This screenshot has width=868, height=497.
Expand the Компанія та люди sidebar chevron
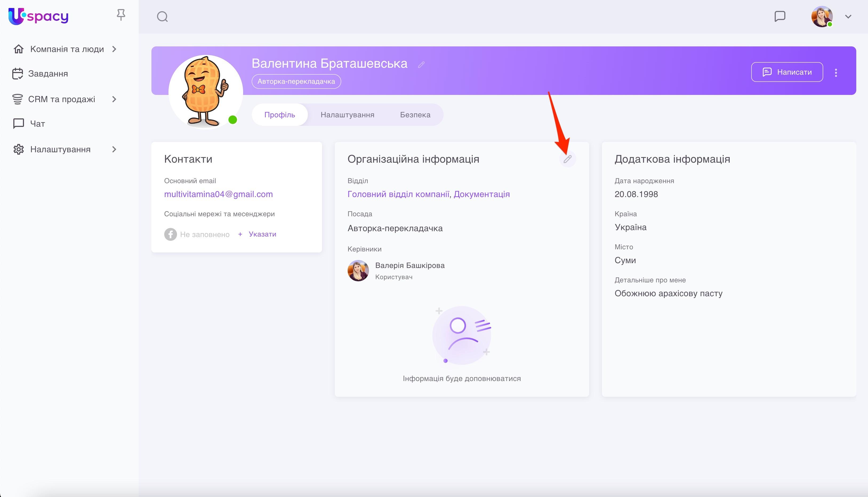pos(114,49)
